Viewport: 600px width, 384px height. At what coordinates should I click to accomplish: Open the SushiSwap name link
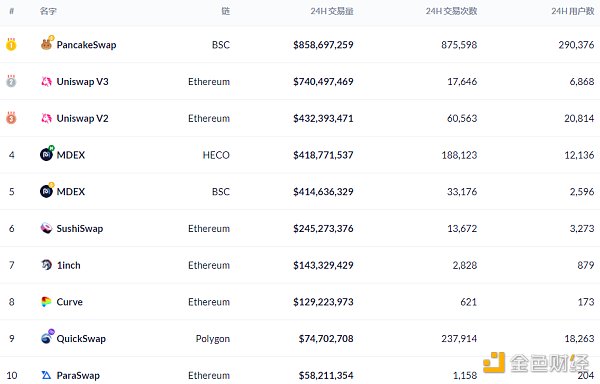(80, 228)
